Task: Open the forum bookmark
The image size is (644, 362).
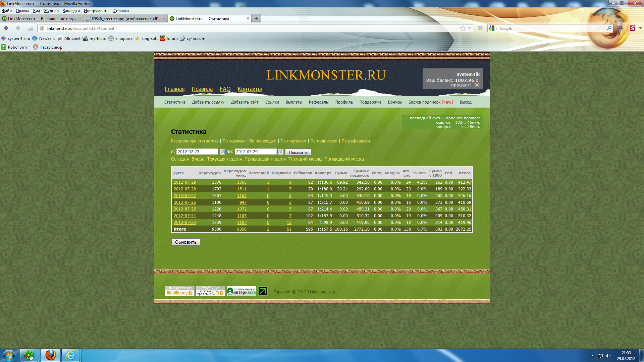Action: pyautogui.click(x=169, y=39)
